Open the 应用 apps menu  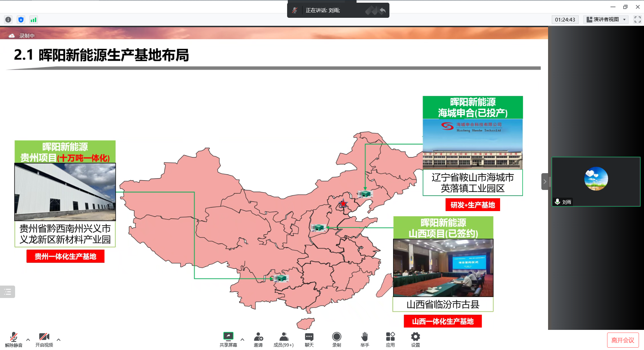tap(390, 340)
